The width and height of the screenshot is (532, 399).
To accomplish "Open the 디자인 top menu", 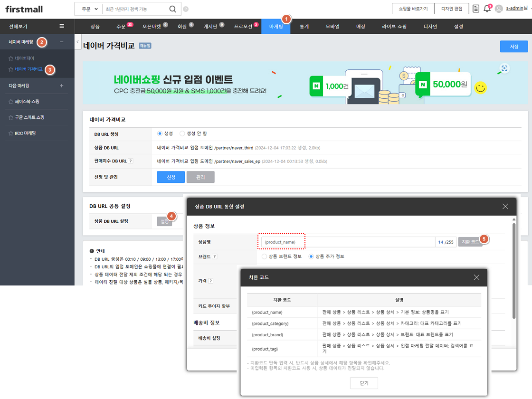I will [430, 27].
